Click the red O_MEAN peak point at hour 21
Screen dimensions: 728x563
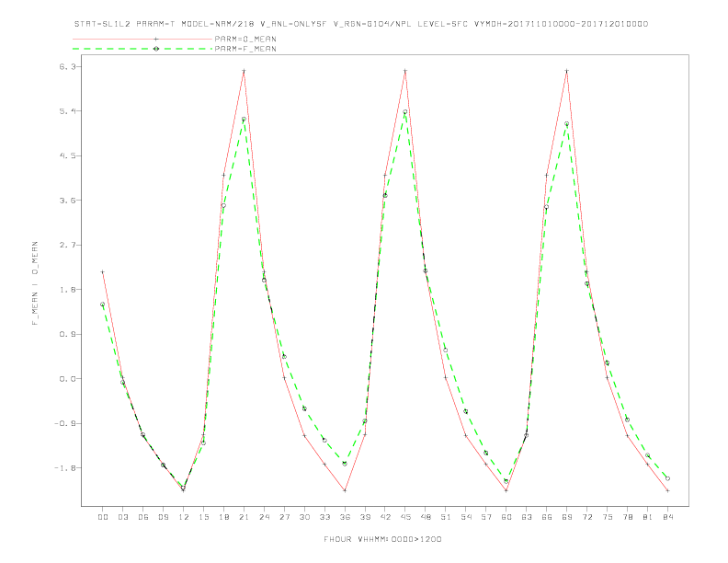point(244,71)
